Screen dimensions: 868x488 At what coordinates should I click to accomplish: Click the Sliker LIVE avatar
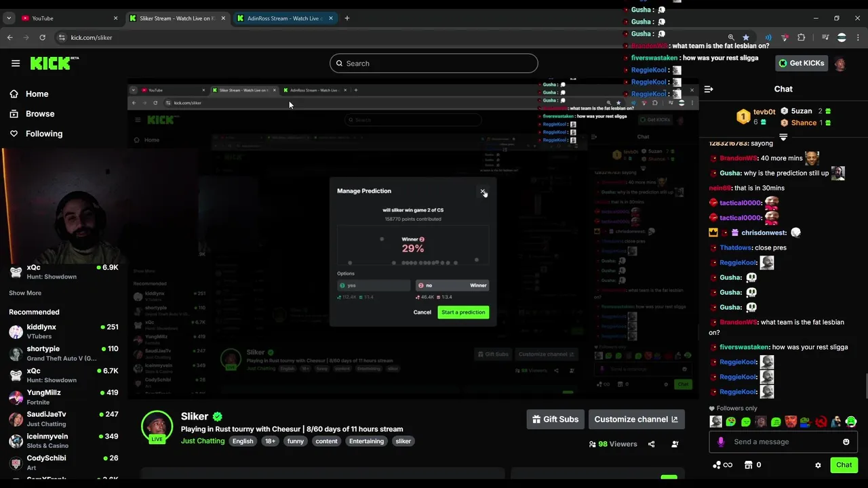tap(157, 427)
